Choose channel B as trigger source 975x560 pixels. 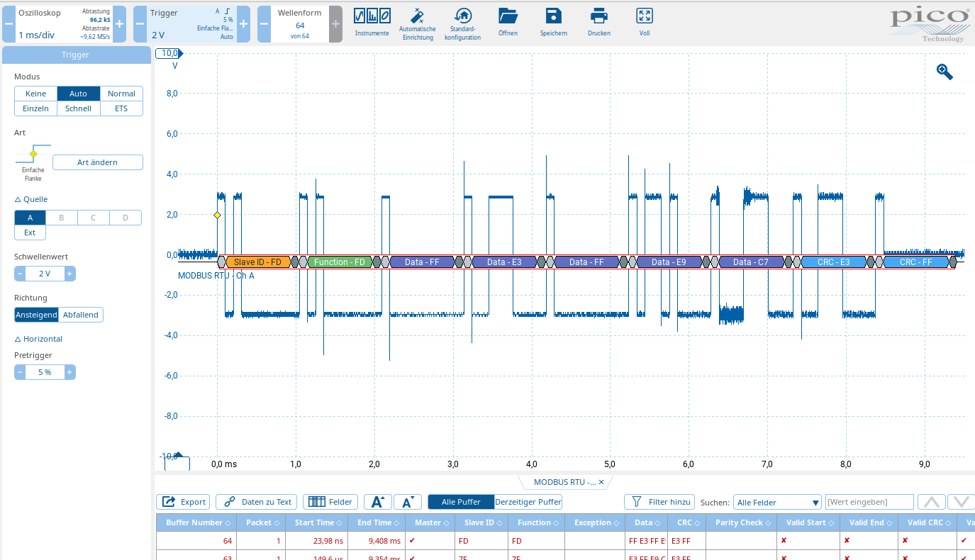[62, 218]
